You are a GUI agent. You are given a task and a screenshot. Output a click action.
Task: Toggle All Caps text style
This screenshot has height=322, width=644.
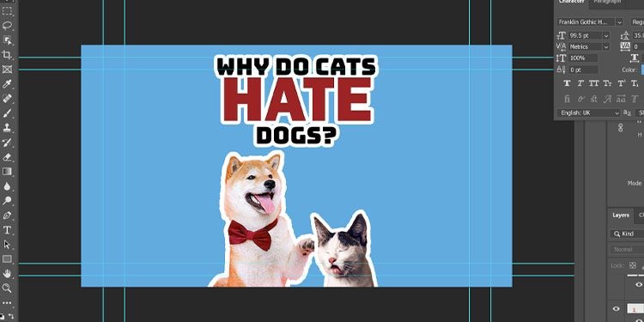pos(594,83)
